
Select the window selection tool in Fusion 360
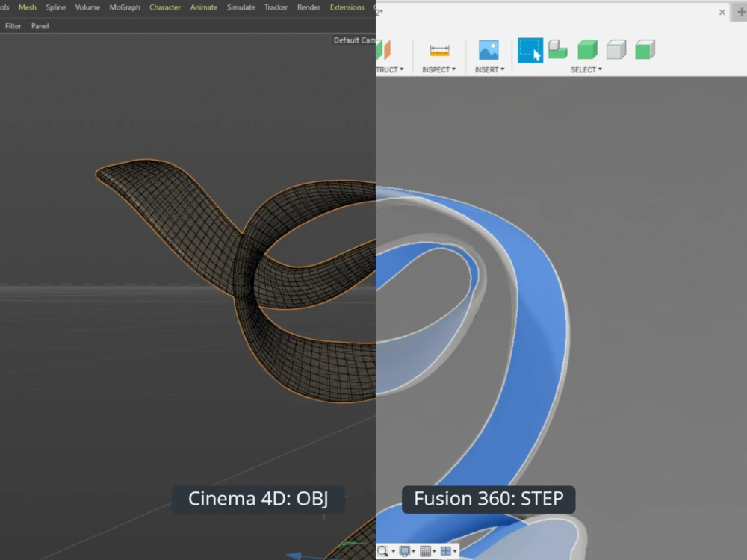530,51
